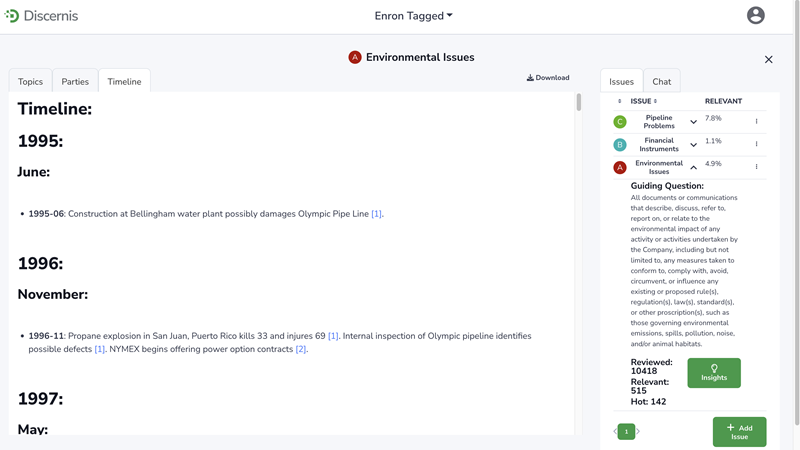
Task: Collapse the Environmental Issues chevron
Action: 693,168
